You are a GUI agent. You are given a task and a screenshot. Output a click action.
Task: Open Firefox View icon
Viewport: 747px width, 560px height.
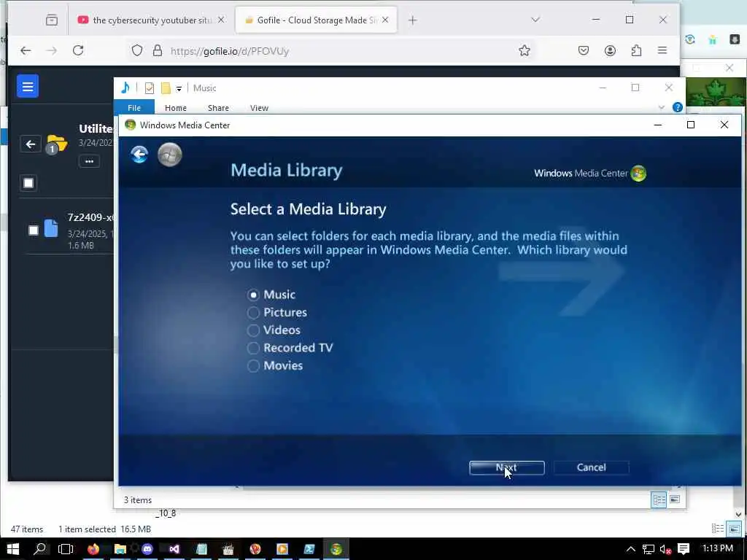(52, 20)
